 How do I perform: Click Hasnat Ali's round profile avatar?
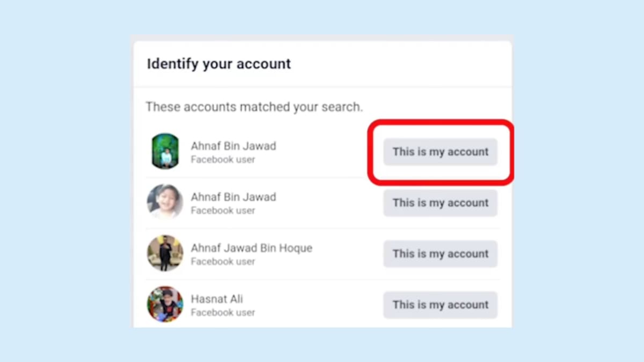pos(165,304)
